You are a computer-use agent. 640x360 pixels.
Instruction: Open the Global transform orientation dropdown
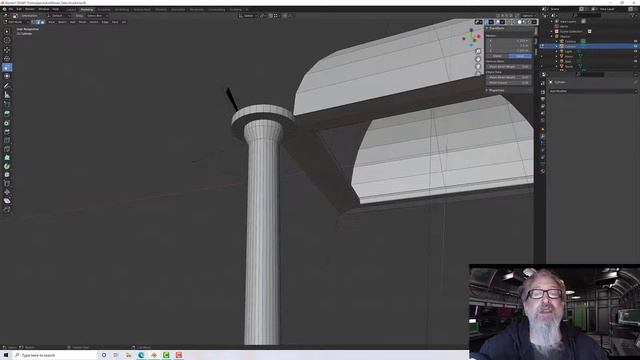[248, 16]
